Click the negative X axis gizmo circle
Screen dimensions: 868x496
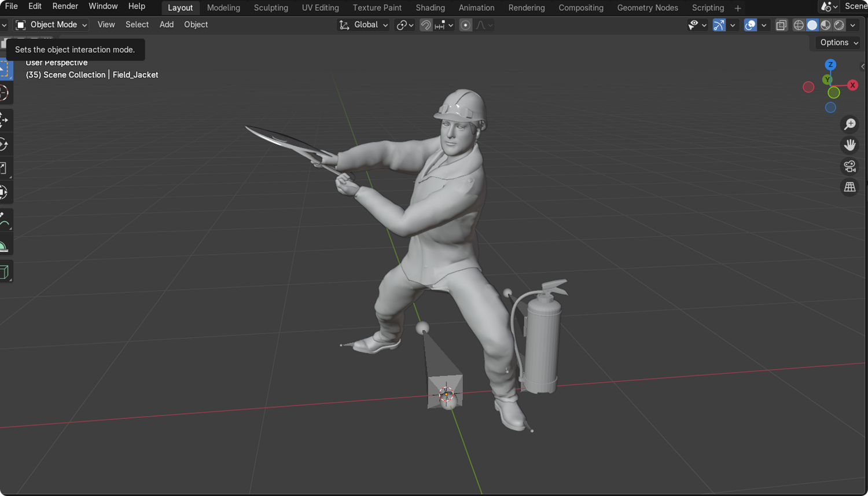point(808,87)
